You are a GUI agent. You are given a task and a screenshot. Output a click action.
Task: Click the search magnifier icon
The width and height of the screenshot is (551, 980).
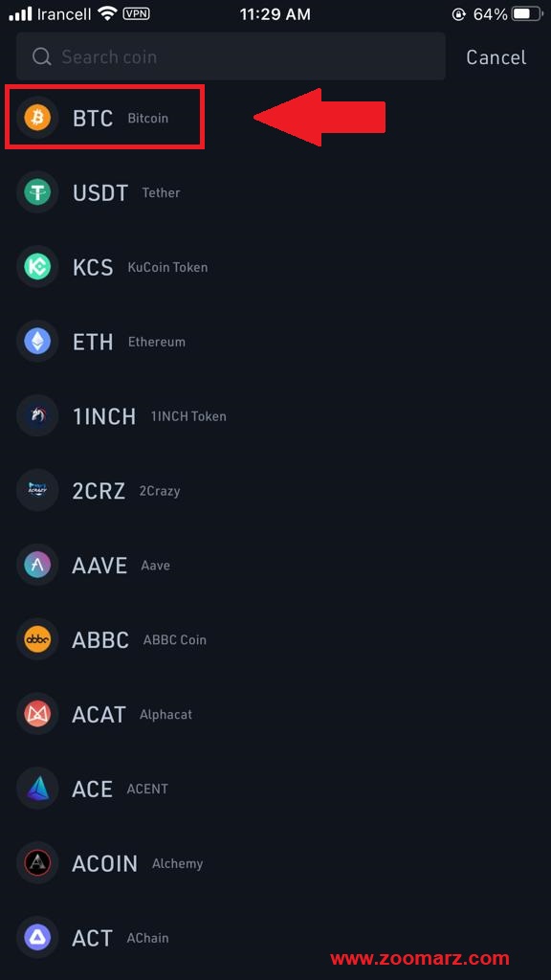pyautogui.click(x=42, y=57)
